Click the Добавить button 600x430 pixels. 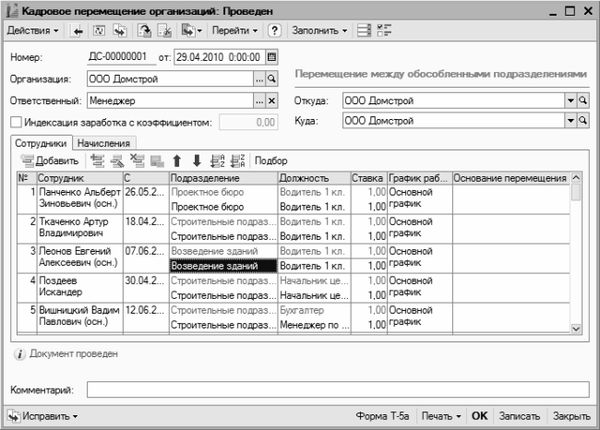point(50,161)
